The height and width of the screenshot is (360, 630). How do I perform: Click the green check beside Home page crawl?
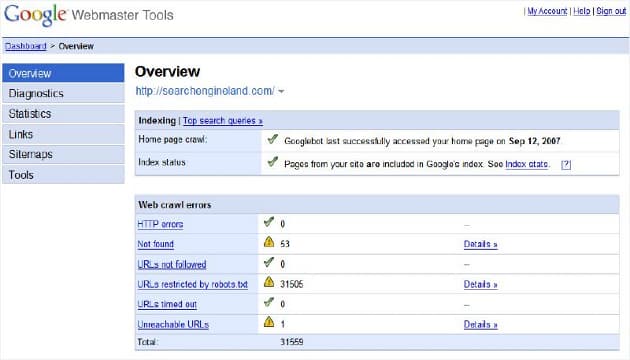point(273,139)
